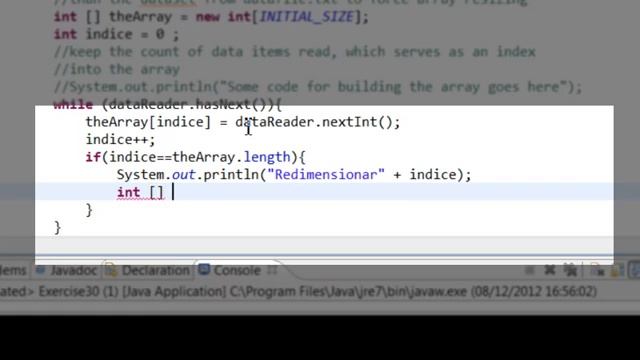Click the 'INITIAL_SIZE' constant in array declaration
The image size is (640, 360).
click(307, 17)
